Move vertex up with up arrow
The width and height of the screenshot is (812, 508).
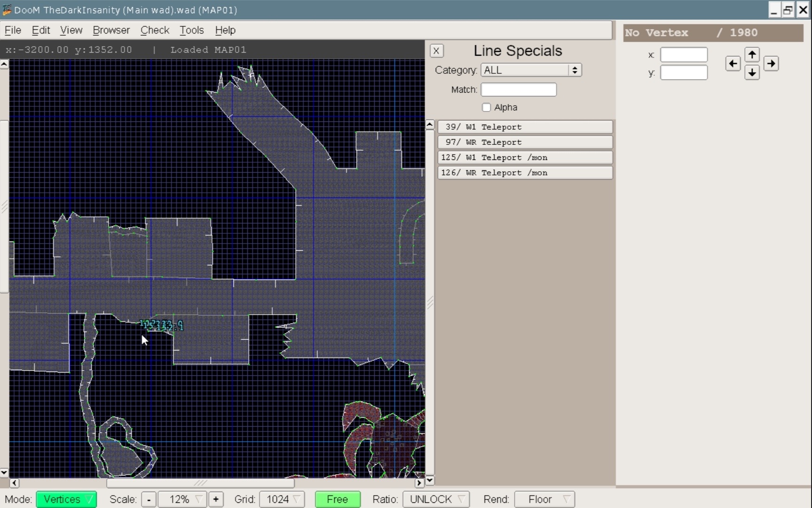pyautogui.click(x=752, y=55)
